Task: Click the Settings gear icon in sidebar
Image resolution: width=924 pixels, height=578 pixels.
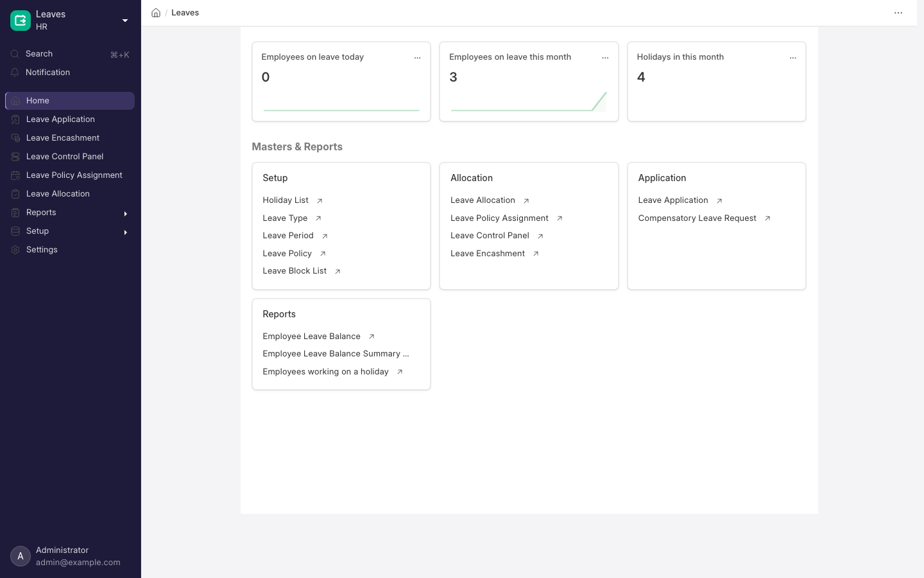Action: click(x=15, y=250)
